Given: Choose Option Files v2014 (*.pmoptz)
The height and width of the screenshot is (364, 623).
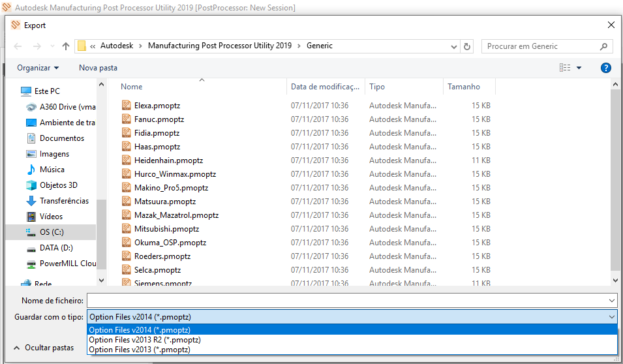Looking at the screenshot, I should [352, 330].
